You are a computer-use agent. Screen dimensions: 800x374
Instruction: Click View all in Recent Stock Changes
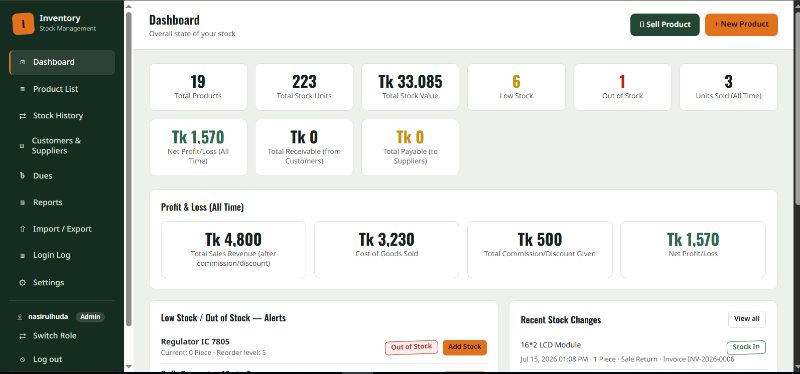[746, 319]
